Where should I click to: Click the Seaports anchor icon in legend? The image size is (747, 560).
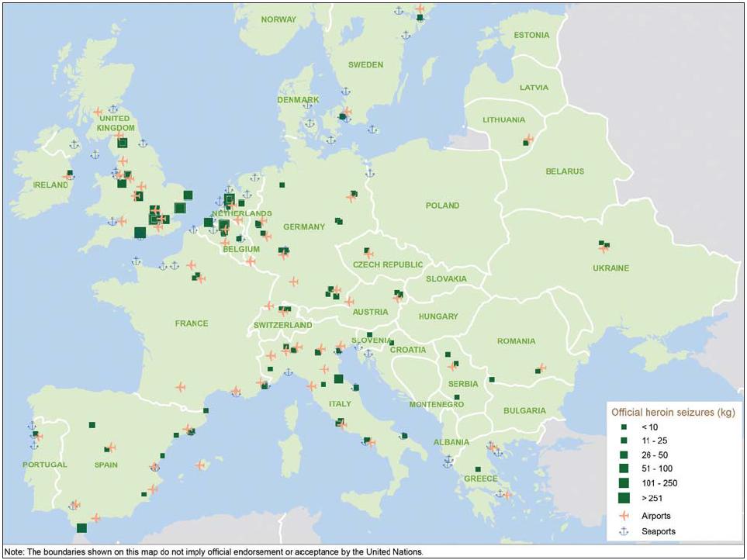pyautogui.click(x=625, y=531)
